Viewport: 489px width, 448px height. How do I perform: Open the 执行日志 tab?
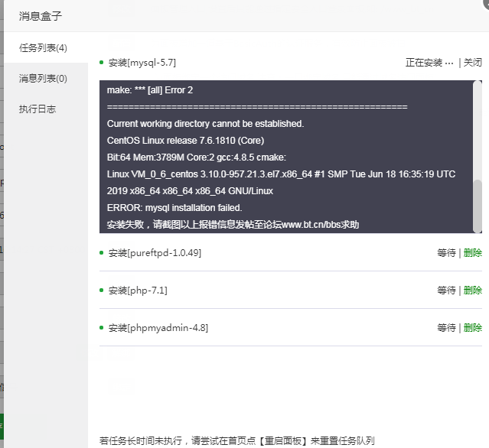coord(46,109)
